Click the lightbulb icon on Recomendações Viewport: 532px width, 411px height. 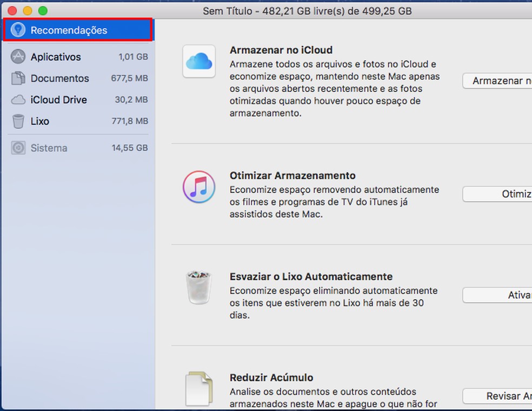[17, 30]
